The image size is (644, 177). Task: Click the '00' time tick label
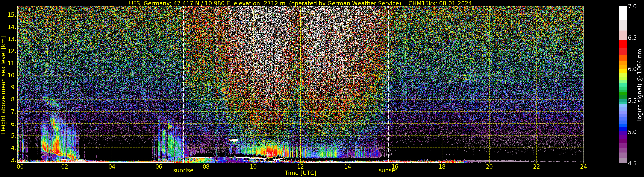[20, 166]
